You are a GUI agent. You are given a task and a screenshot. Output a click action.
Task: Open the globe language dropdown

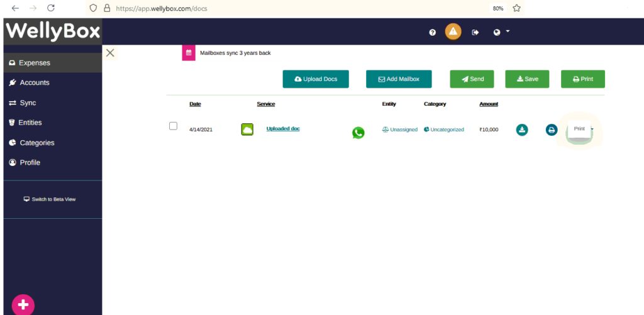tap(501, 32)
